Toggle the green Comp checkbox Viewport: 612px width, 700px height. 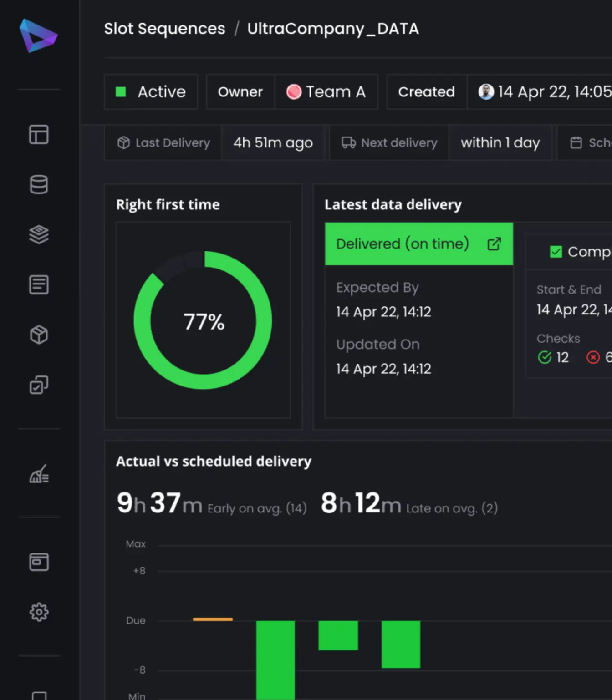click(556, 252)
